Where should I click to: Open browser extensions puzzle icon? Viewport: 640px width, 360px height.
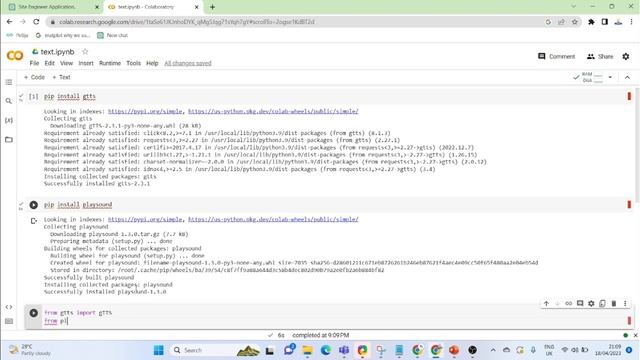(x=591, y=22)
